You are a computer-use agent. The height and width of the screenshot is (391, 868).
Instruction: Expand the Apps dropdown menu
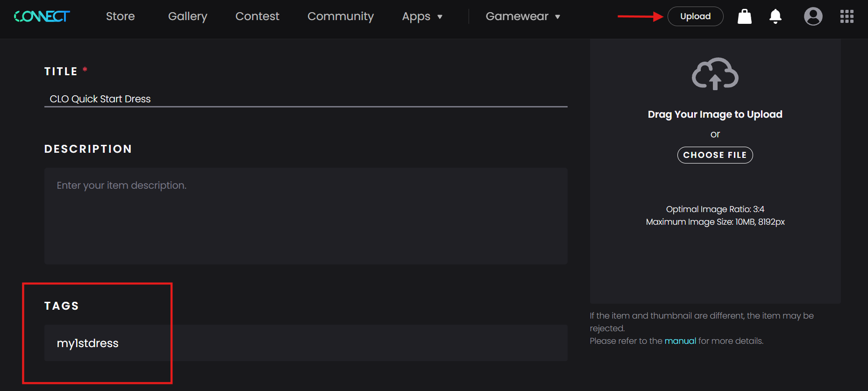[x=422, y=16]
